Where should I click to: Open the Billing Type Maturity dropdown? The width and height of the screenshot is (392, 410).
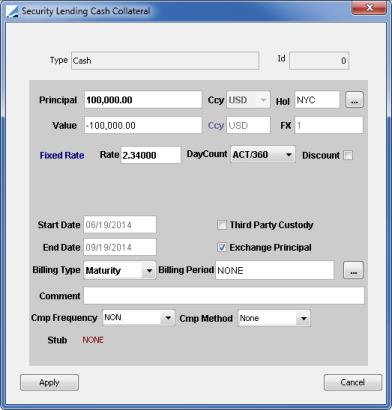(120, 270)
